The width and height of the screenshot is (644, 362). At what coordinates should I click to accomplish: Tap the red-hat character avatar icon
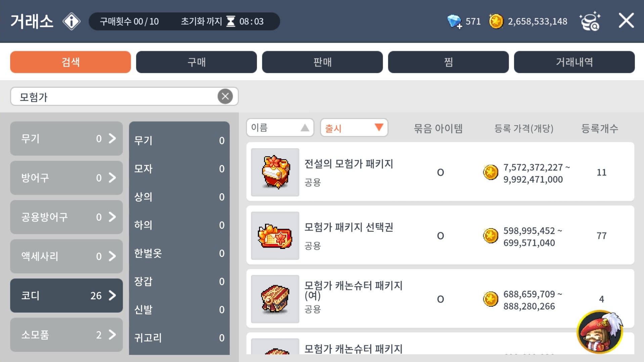click(x=600, y=332)
